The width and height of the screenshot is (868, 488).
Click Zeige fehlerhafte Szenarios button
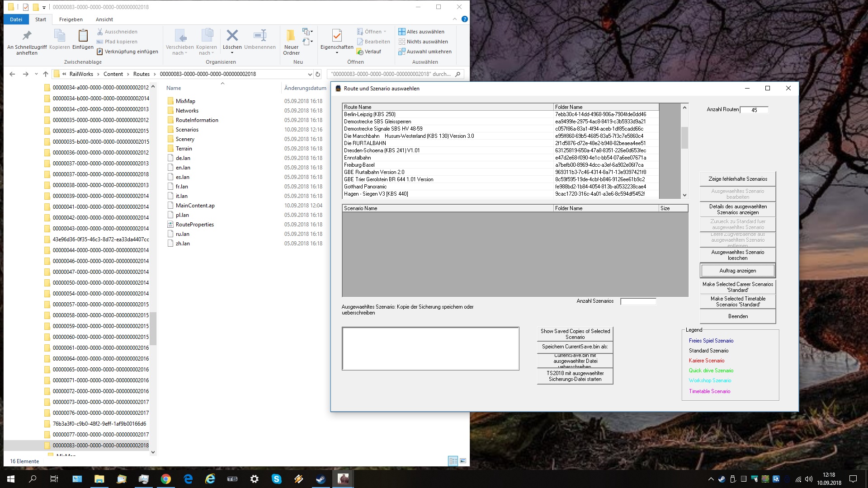tap(737, 179)
